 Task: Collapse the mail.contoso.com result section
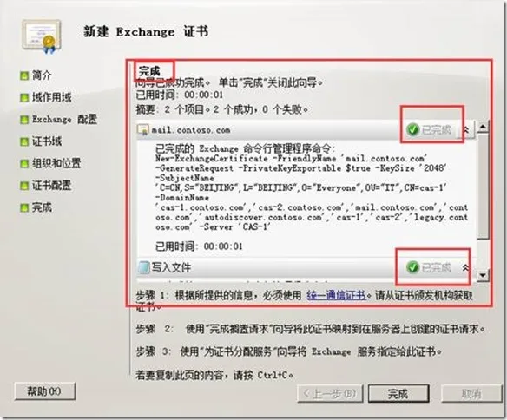pyautogui.click(x=465, y=130)
